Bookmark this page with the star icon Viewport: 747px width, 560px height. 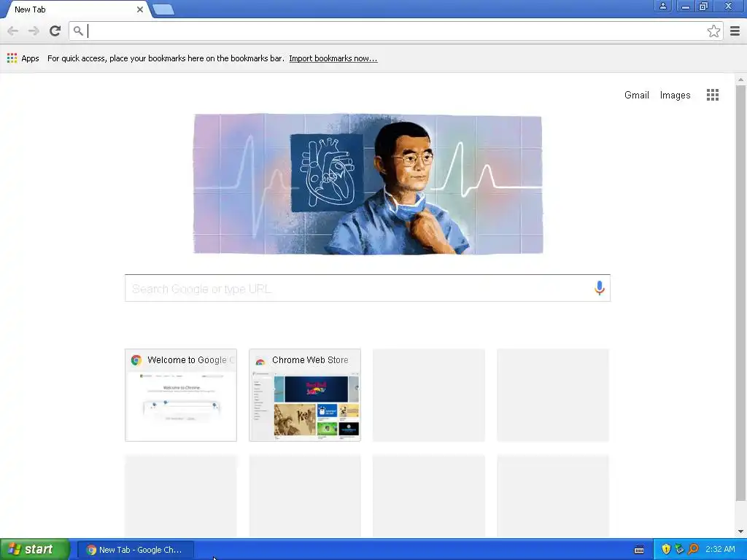tap(713, 31)
